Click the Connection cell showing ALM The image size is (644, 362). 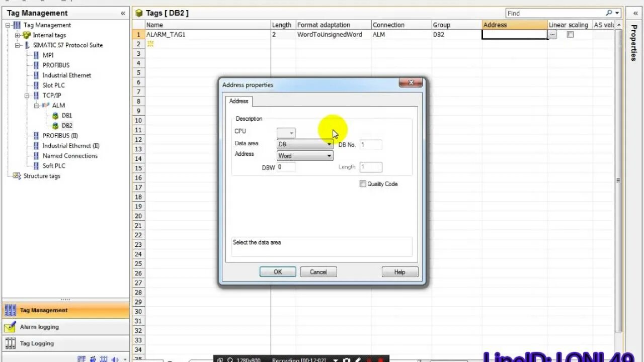point(401,35)
